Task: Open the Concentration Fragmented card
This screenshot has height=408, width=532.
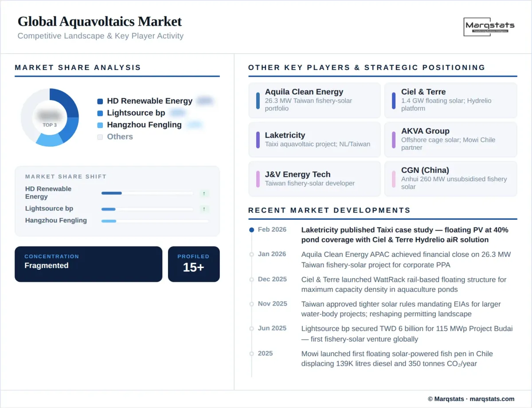Action: [x=89, y=264]
